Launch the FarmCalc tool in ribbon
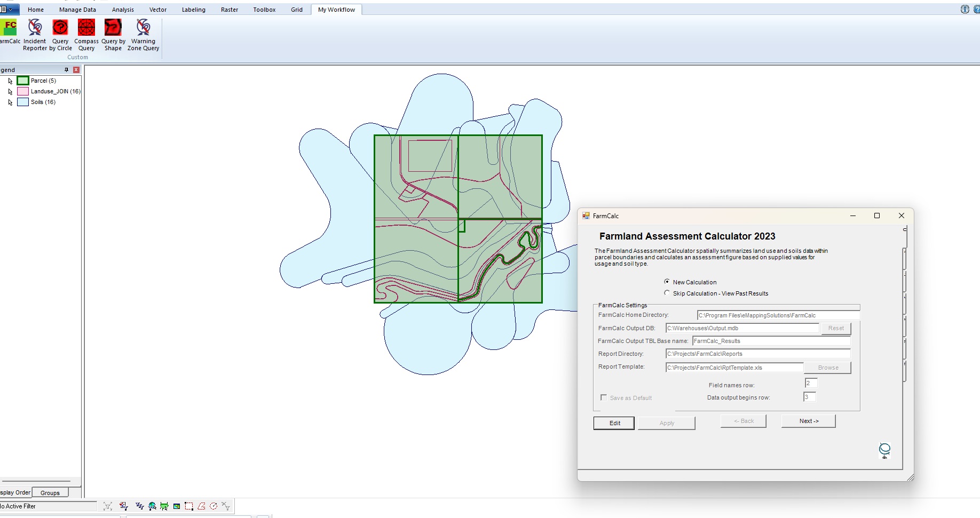The width and height of the screenshot is (980, 518). click(x=10, y=32)
